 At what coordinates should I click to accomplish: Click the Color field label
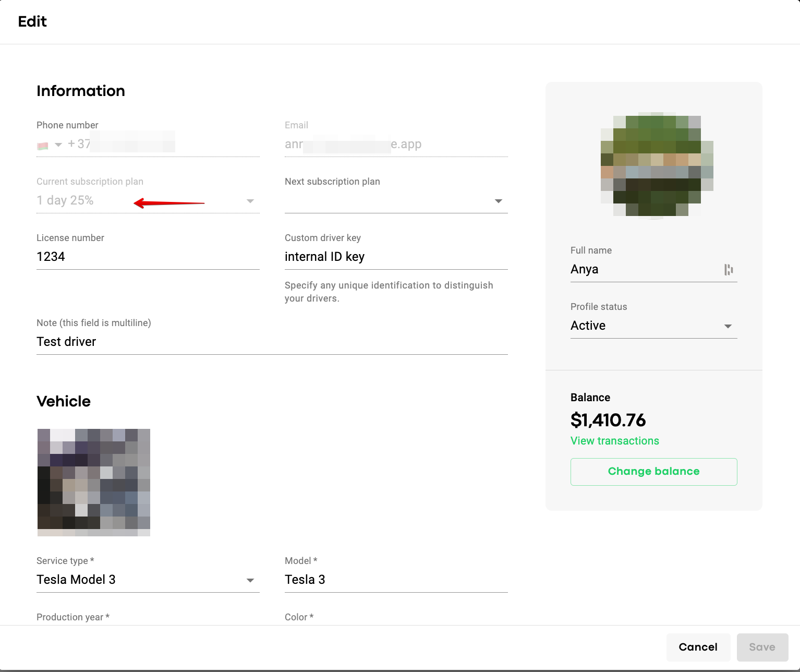[299, 617]
